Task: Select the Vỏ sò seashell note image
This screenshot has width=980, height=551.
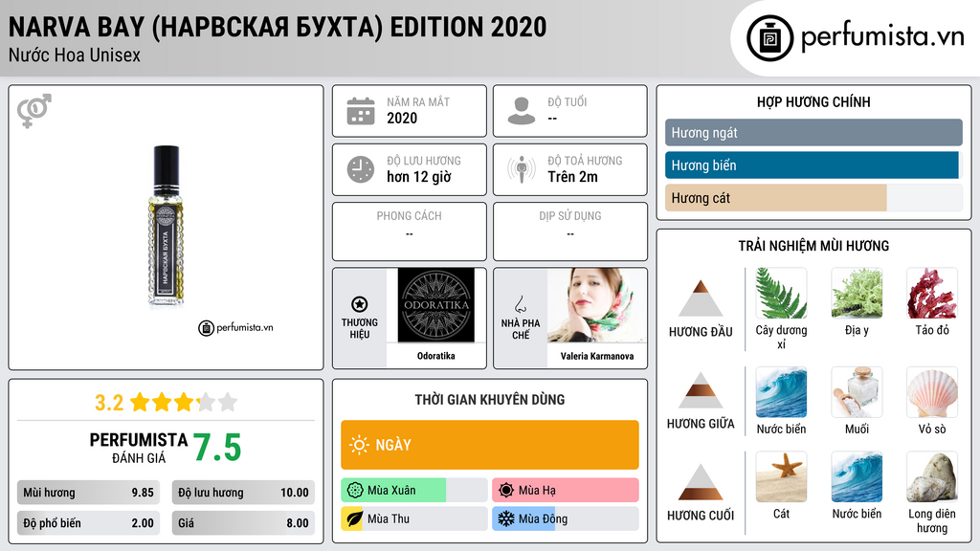Action: pyautogui.click(x=932, y=391)
